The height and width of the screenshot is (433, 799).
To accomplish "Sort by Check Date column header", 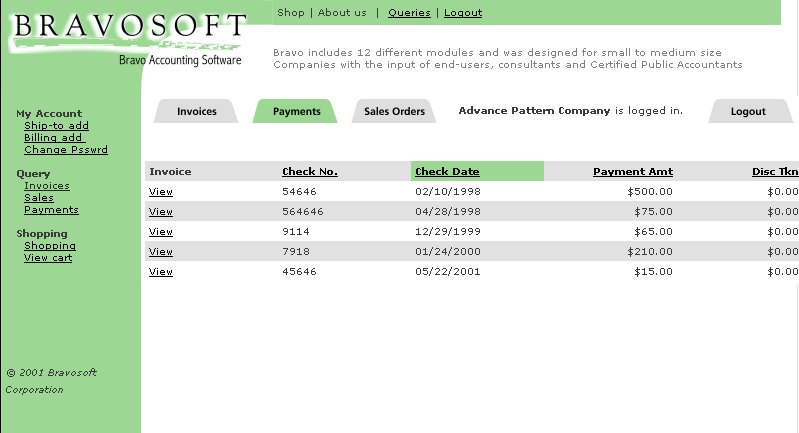I will coord(447,172).
